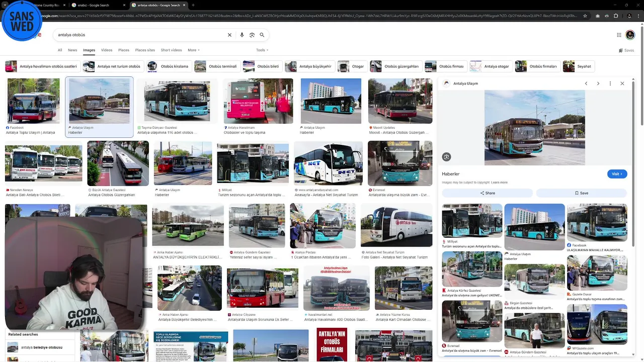
Task: Filter by Otobüs firmaları chip
Action: click(538, 66)
